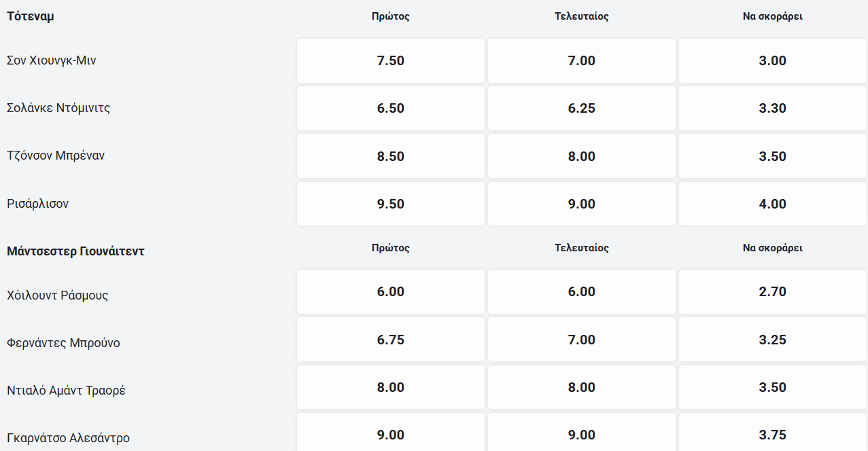Click Τελευταίος odds 7.00 for Φερνάντες Μπρούνο
The image size is (868, 451).
point(582,340)
